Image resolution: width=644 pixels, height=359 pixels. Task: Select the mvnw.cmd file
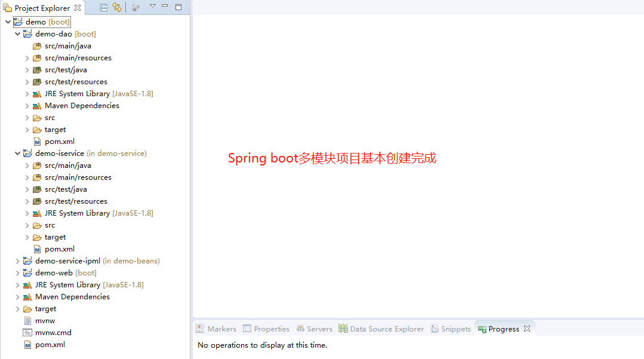click(x=53, y=333)
